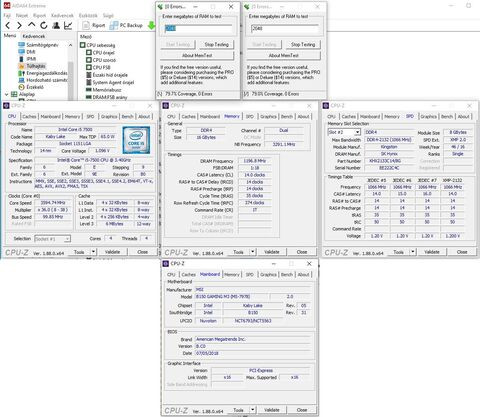The width and height of the screenshot is (480, 417).
Task: Click the Mező column header
Action: [86, 37]
